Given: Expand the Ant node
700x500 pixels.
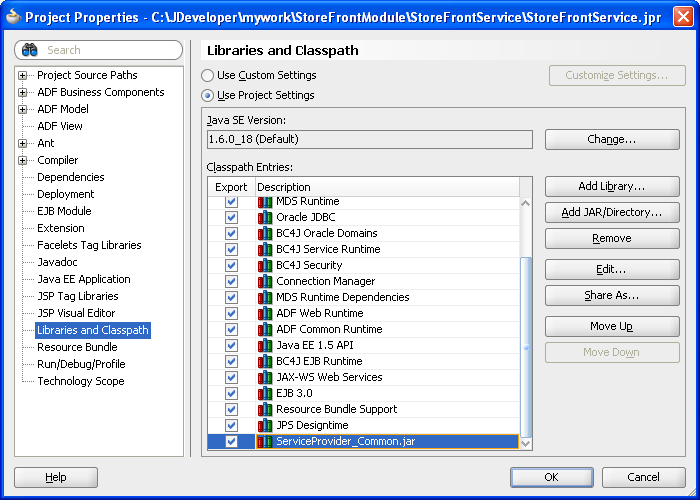Looking at the screenshot, I should click(22, 143).
